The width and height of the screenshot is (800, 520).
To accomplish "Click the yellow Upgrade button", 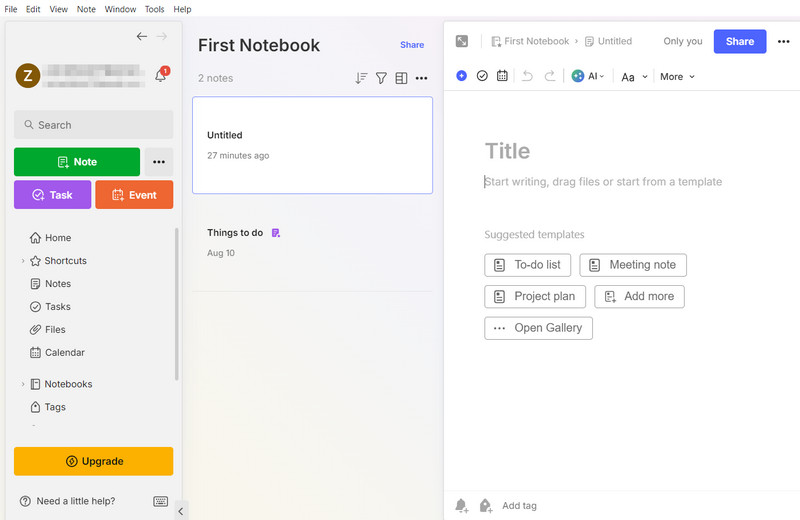I will (x=94, y=461).
